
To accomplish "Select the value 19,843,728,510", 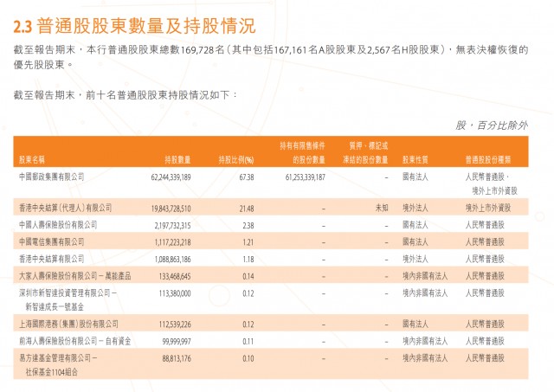I will point(171,209).
